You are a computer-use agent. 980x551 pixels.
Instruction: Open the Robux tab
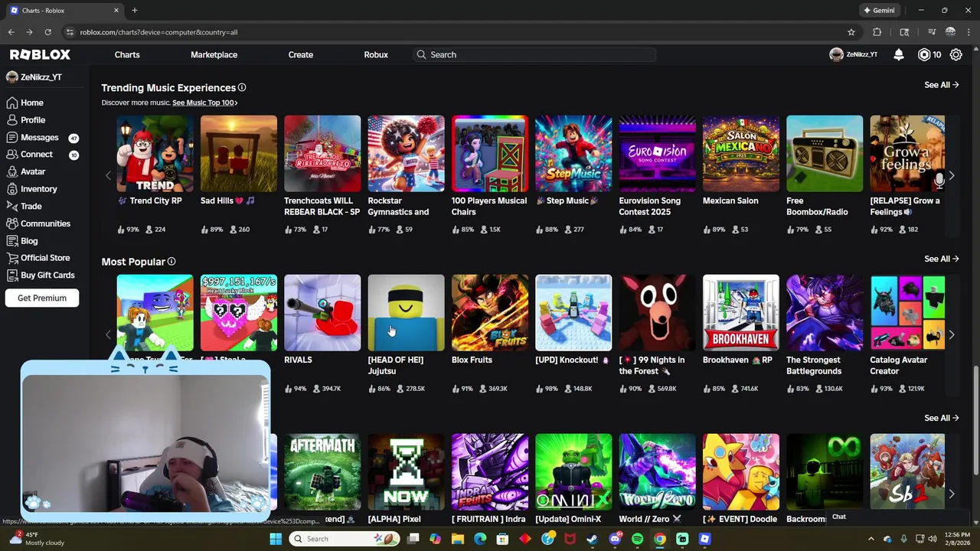[x=376, y=55]
